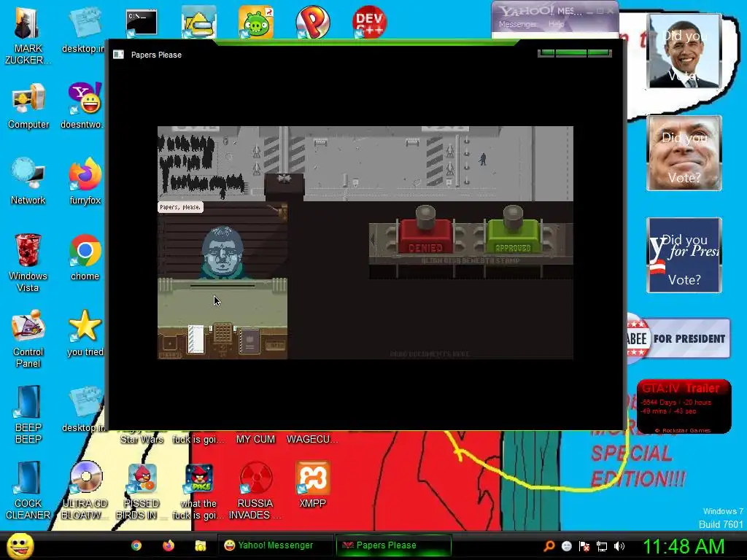Click the orange magnifier tray icon
747x560 pixels.
click(x=549, y=546)
